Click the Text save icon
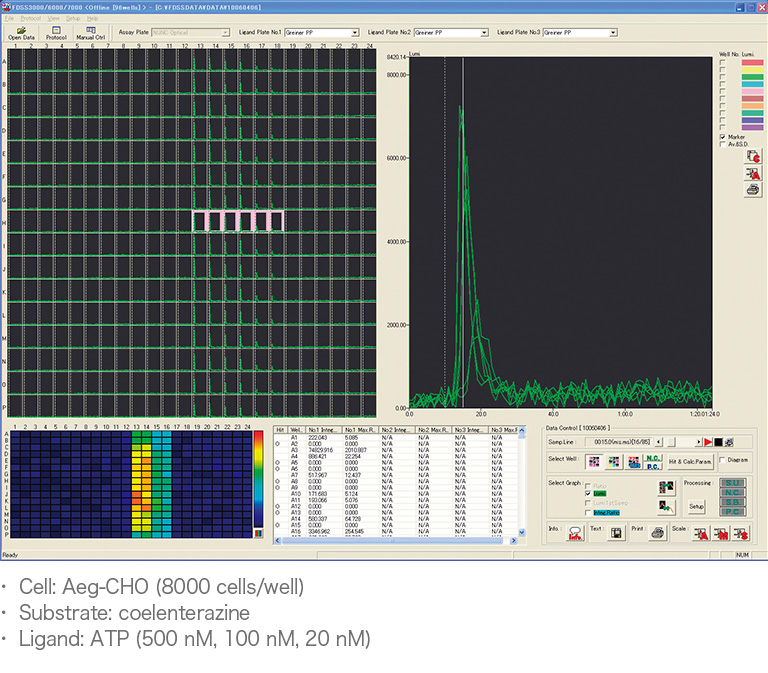The width and height of the screenshot is (768, 673). tap(617, 533)
